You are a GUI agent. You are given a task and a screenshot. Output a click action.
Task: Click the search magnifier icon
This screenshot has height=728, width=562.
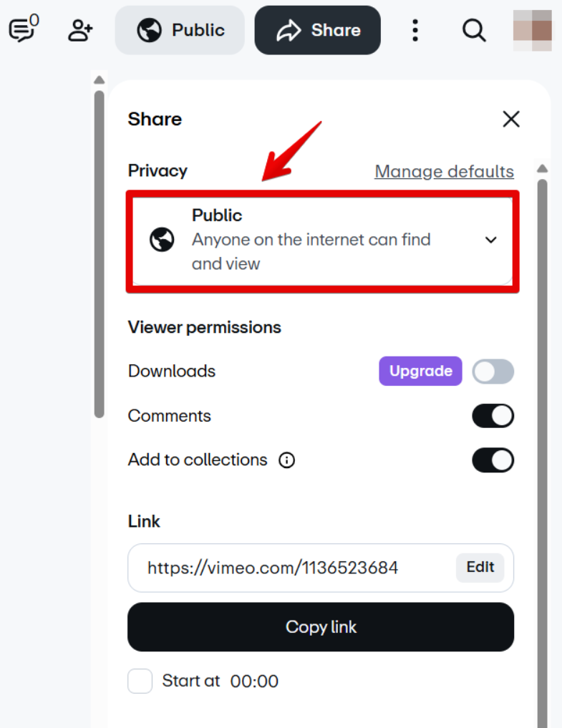pos(474,31)
